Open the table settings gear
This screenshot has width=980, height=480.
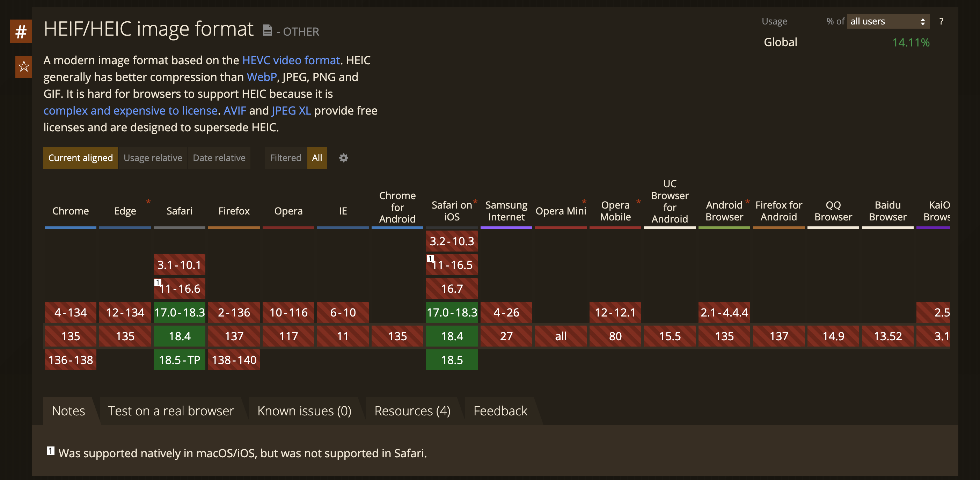(x=344, y=158)
